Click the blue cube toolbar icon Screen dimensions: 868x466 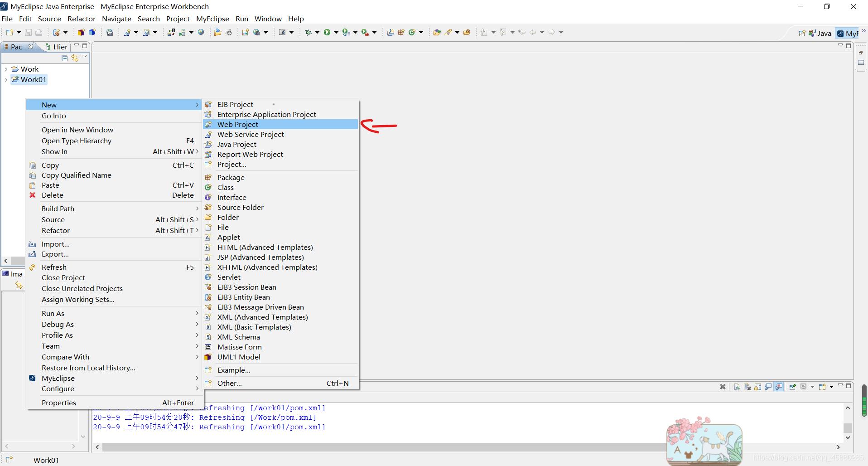(92, 32)
